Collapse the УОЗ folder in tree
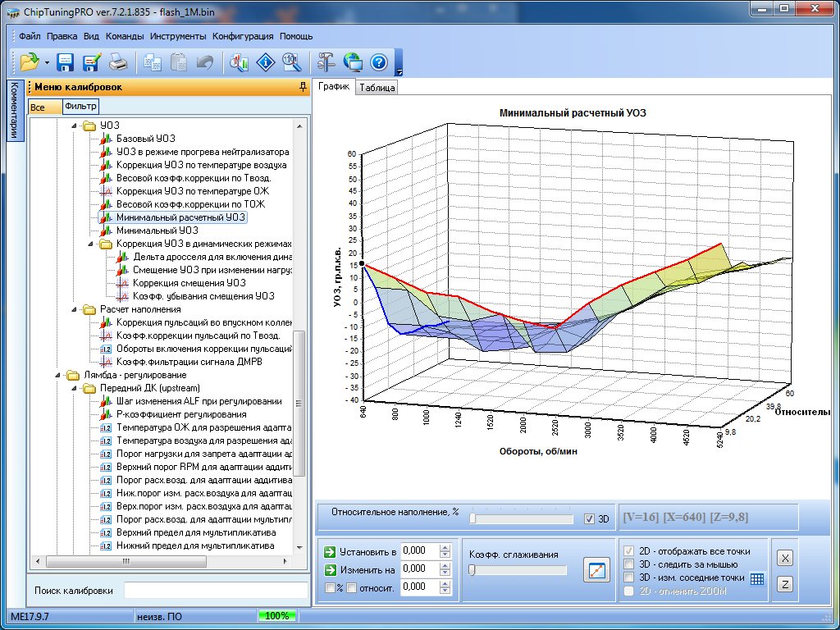Image resolution: width=840 pixels, height=630 pixels. 73,126
